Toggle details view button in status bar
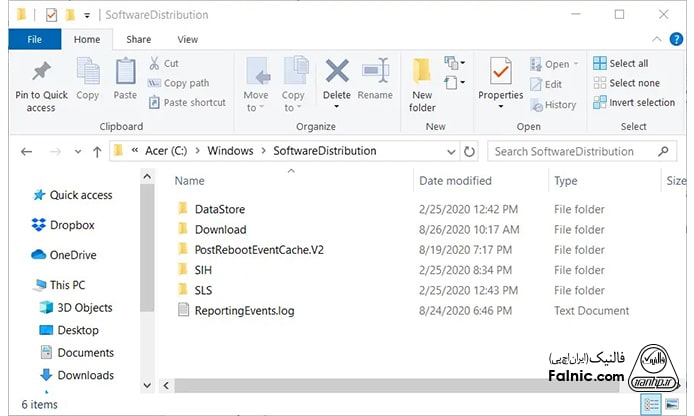Image resolution: width=694 pixels, height=416 pixels. click(652, 404)
